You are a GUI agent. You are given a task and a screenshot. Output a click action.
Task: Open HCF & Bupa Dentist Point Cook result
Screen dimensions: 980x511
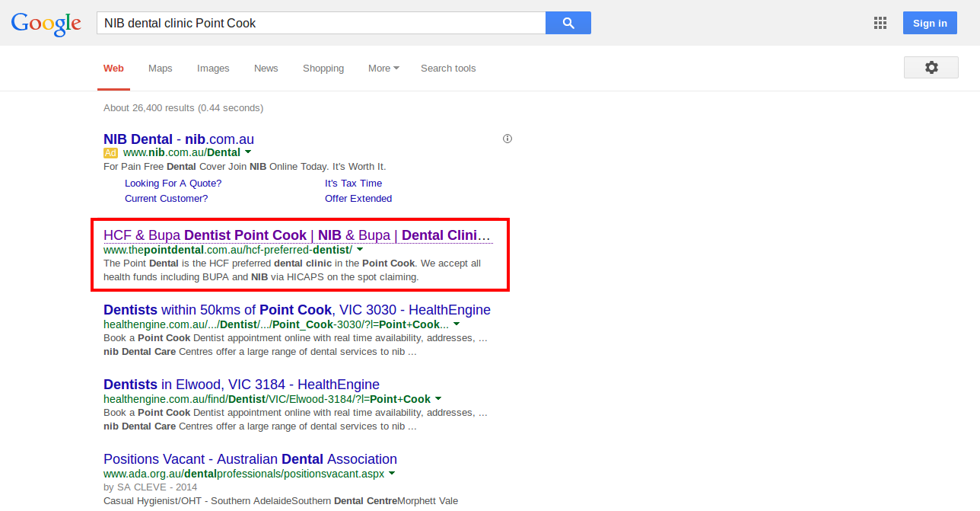pyautogui.click(x=298, y=235)
